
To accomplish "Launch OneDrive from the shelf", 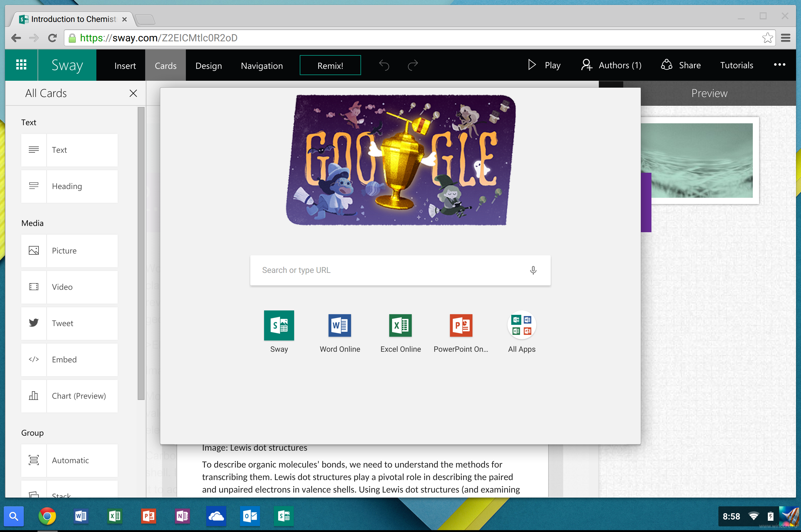I will (x=216, y=516).
